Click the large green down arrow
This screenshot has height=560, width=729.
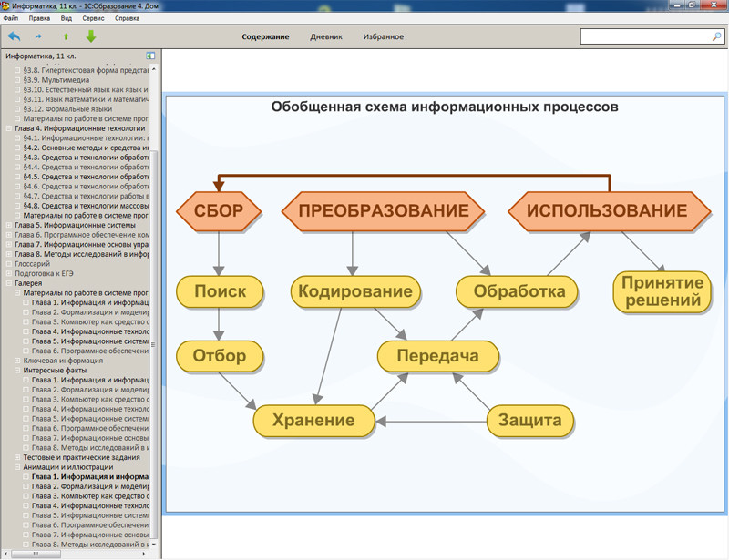(91, 36)
